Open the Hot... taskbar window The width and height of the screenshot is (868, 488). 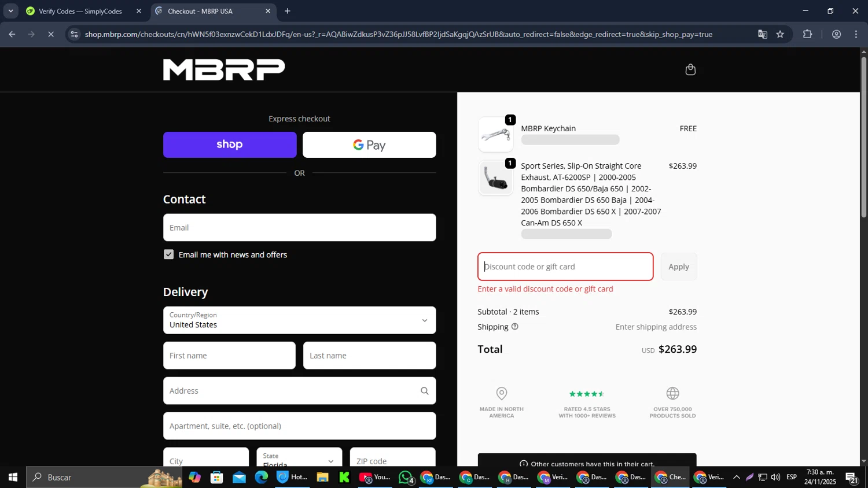292,477
